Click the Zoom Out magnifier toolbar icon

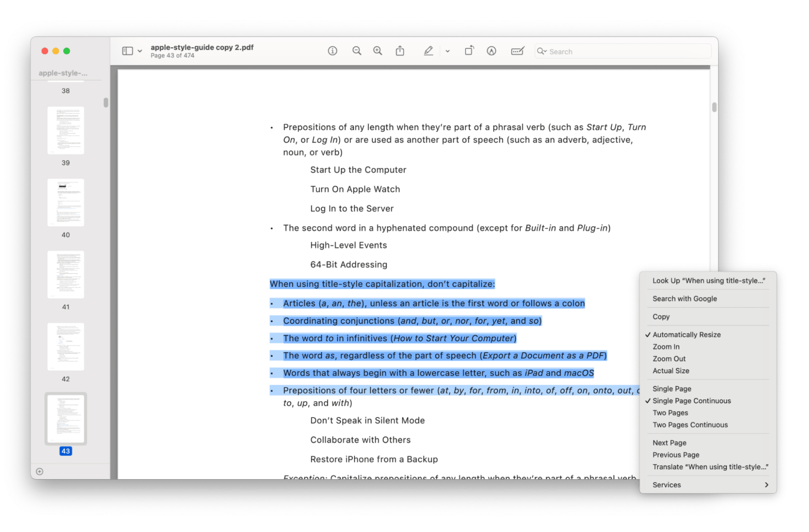point(357,51)
